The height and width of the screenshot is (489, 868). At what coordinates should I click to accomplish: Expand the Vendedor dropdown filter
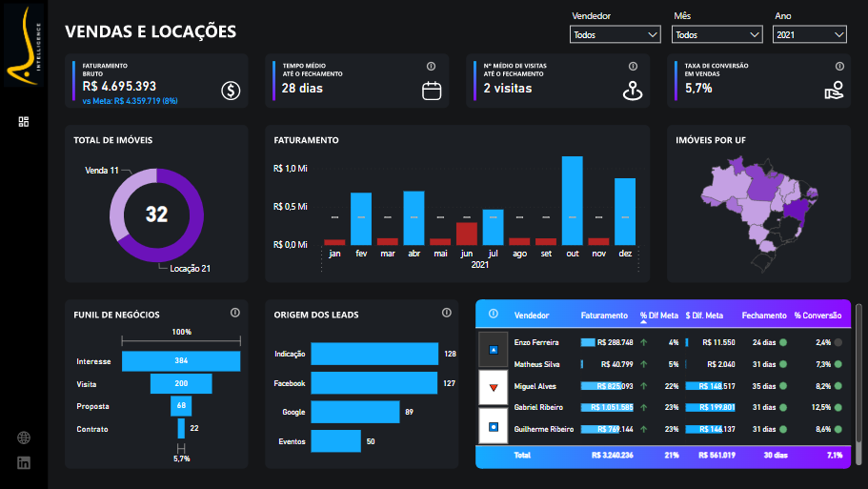coord(615,34)
